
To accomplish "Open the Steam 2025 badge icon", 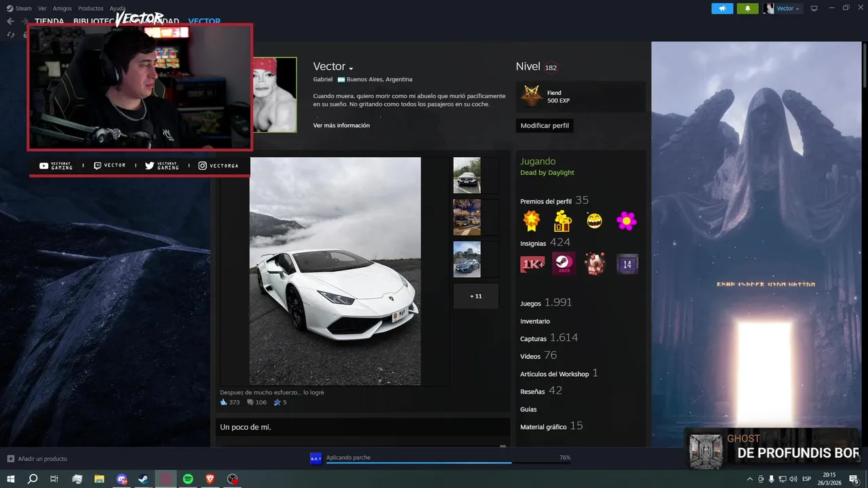I will click(x=564, y=264).
